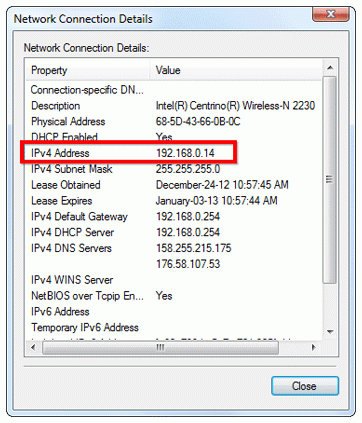
Task: Click the Close button
Action: [305, 386]
